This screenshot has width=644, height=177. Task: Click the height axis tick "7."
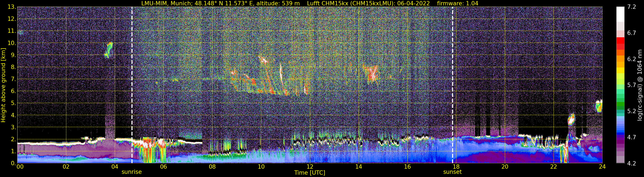click(13, 79)
